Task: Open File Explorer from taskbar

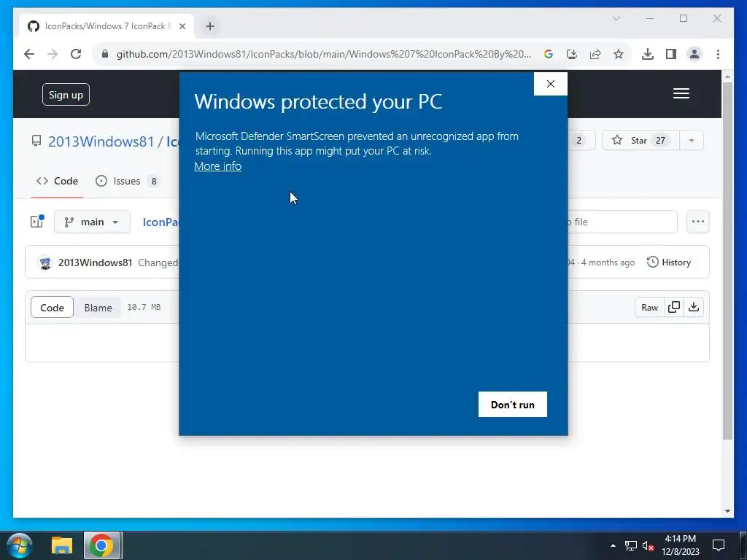Action: (x=62, y=545)
